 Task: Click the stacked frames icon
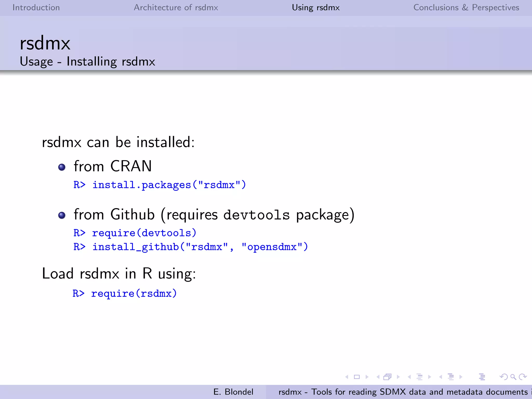pos(388,377)
